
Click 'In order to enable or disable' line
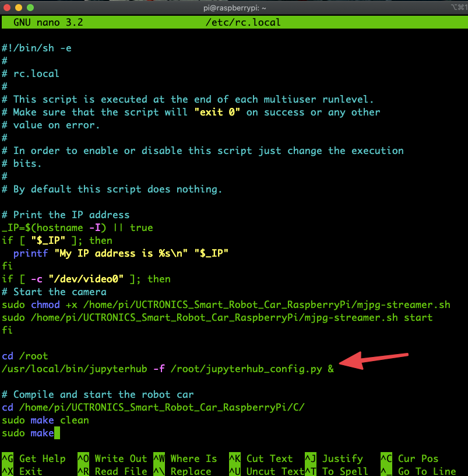tap(203, 150)
